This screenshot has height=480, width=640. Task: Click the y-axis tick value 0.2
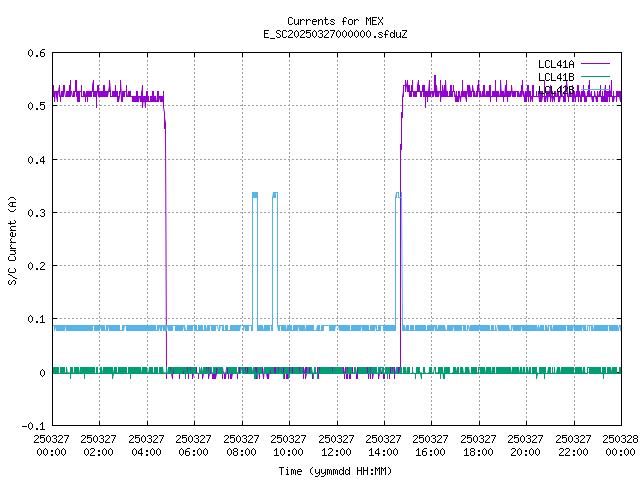click(36, 266)
